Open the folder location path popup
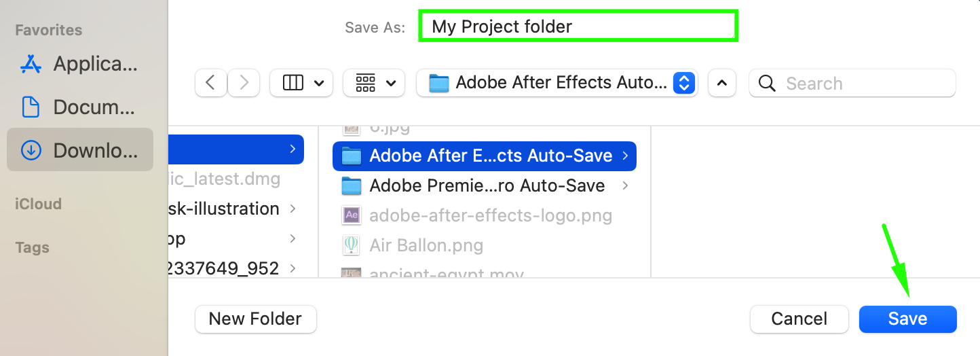Image resolution: width=980 pixels, height=356 pixels. tap(557, 83)
